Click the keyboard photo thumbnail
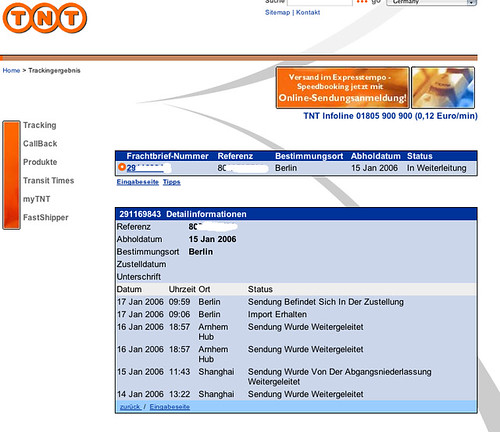Image resolution: width=500 pixels, height=432 pixels. (x=443, y=87)
